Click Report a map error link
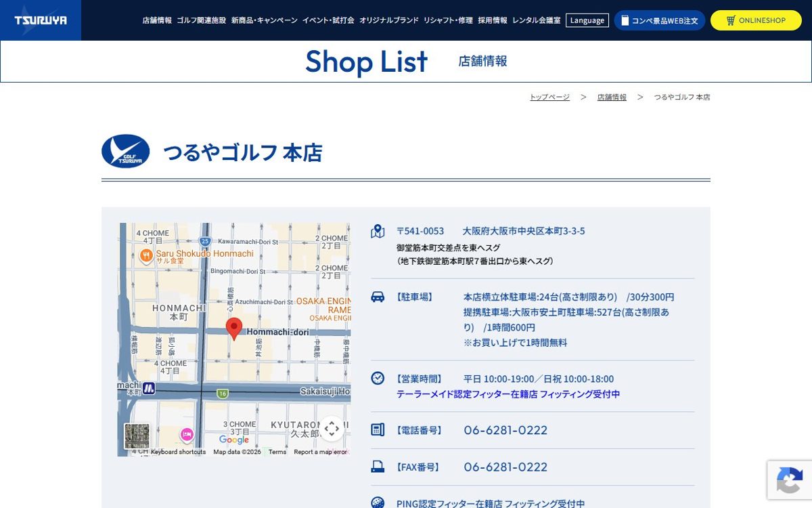 click(x=320, y=452)
